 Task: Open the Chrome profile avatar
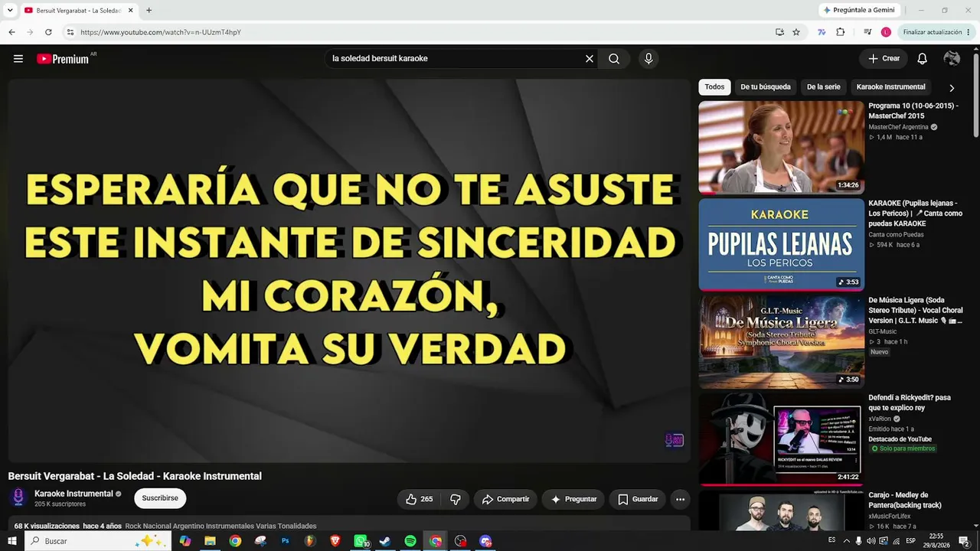pos(886,32)
